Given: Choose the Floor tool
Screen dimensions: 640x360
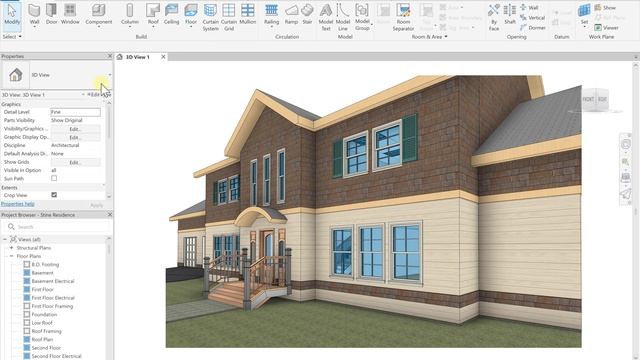Looking at the screenshot, I should coord(191,15).
